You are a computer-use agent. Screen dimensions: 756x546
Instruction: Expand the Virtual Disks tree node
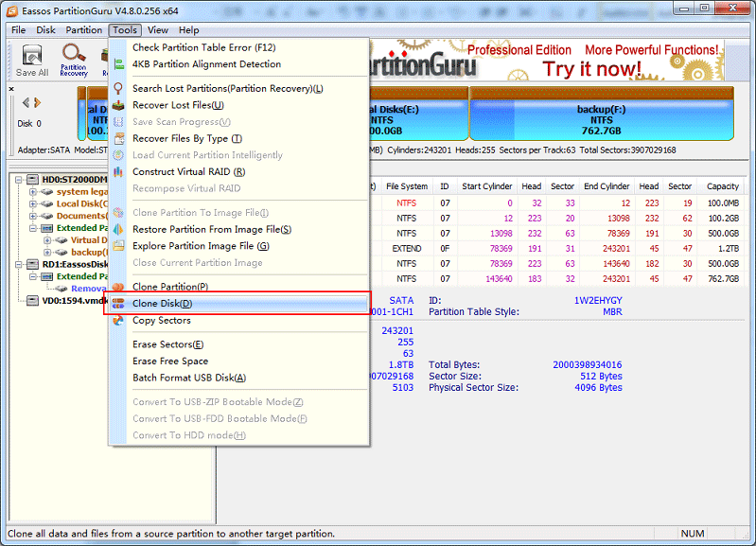coord(47,240)
